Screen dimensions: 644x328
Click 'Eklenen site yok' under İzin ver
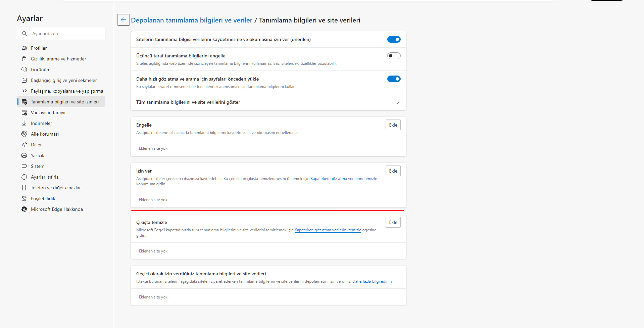coord(153,200)
